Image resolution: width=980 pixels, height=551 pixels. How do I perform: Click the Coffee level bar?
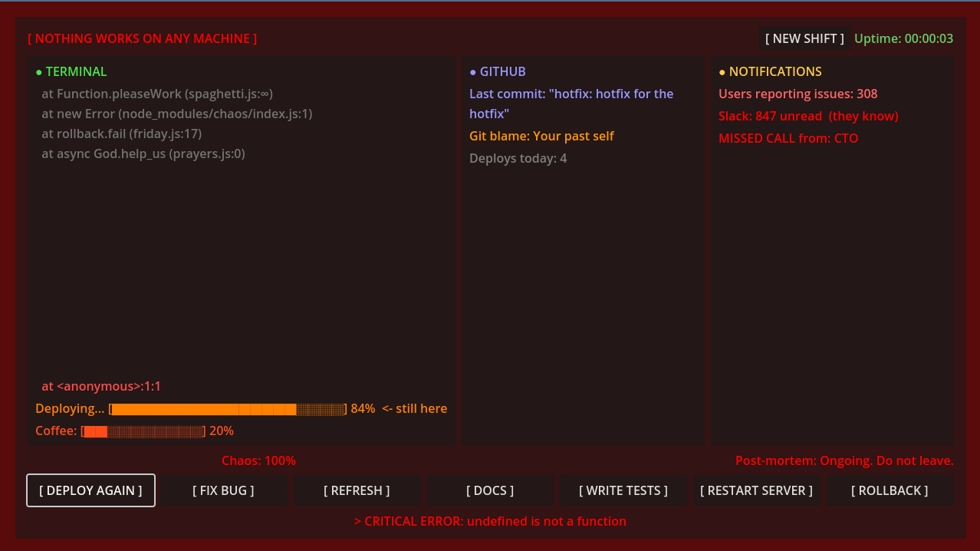point(143,431)
